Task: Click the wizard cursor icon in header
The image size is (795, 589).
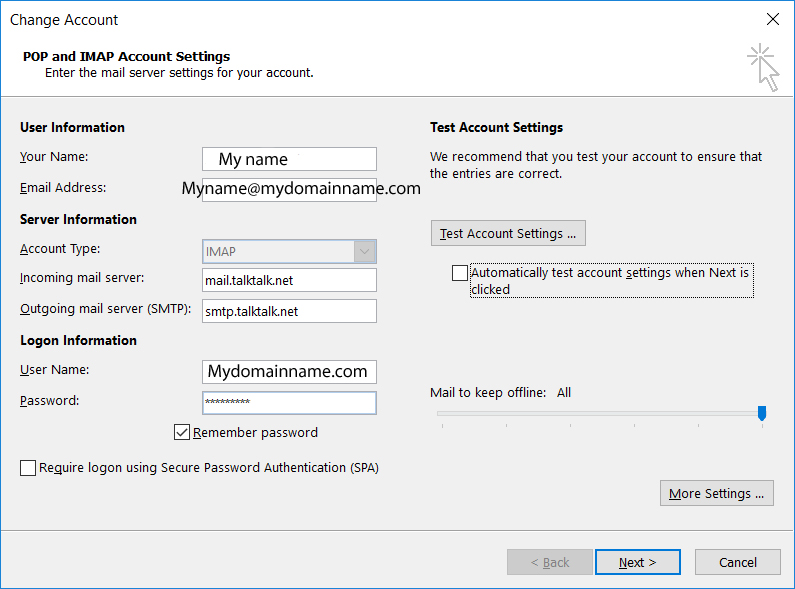Action: (x=764, y=67)
